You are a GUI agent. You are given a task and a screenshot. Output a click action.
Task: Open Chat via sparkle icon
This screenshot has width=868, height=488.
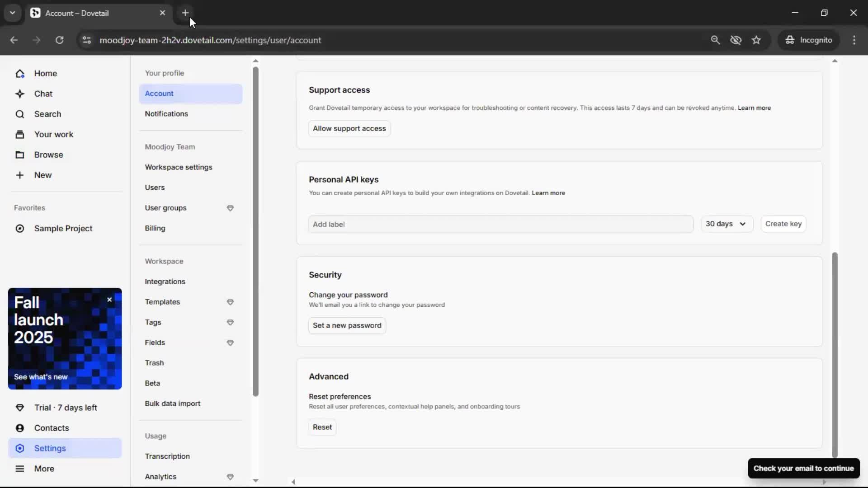coord(20,94)
